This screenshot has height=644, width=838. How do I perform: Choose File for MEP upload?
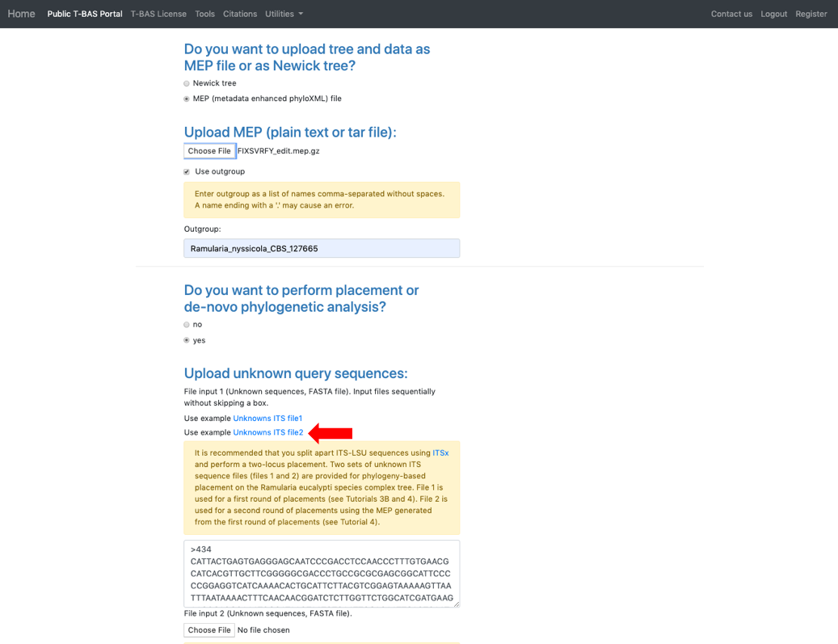(209, 151)
